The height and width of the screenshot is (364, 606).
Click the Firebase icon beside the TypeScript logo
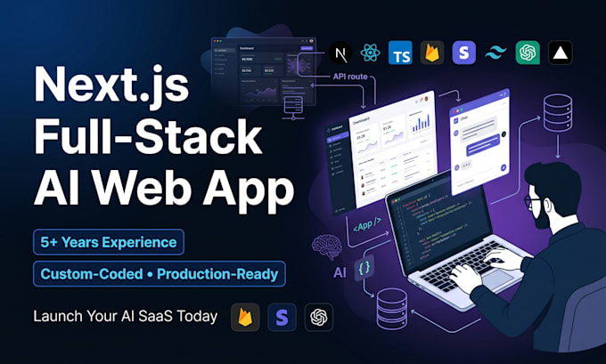pyautogui.click(x=432, y=53)
